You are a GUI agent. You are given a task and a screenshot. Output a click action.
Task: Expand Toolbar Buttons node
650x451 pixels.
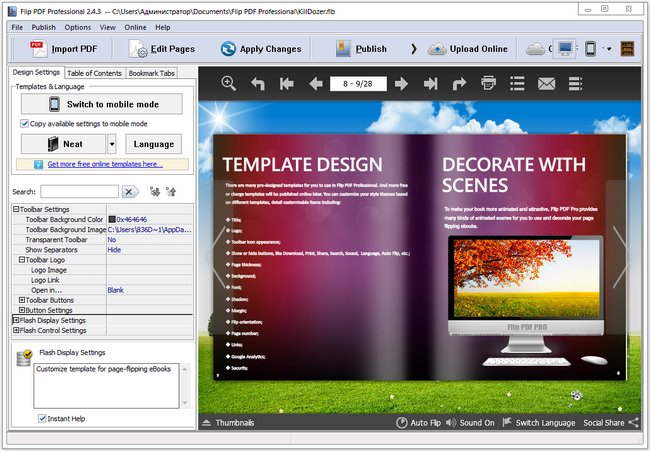22,300
